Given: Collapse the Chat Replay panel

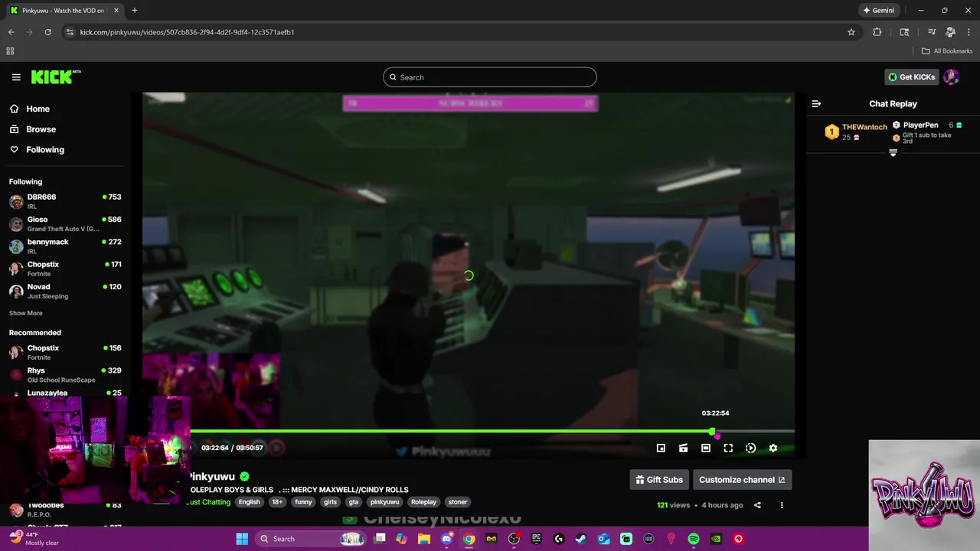Looking at the screenshot, I should (x=816, y=104).
